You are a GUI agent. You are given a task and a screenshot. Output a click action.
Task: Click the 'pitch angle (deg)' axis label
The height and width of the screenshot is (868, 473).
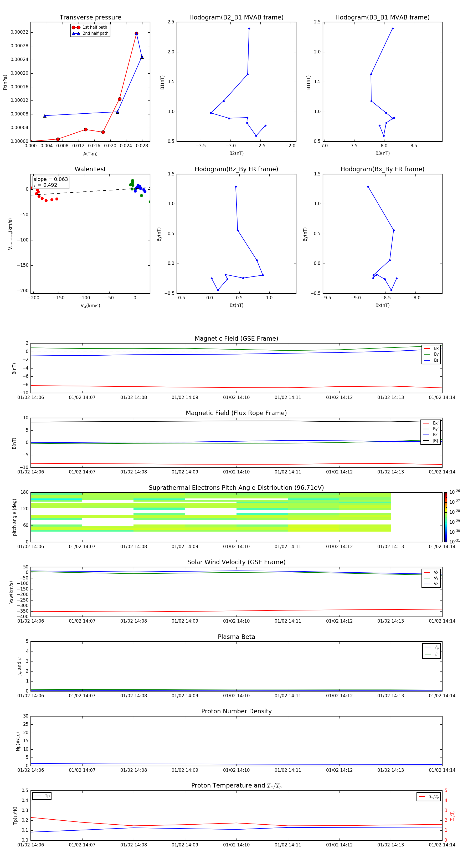click(x=14, y=517)
